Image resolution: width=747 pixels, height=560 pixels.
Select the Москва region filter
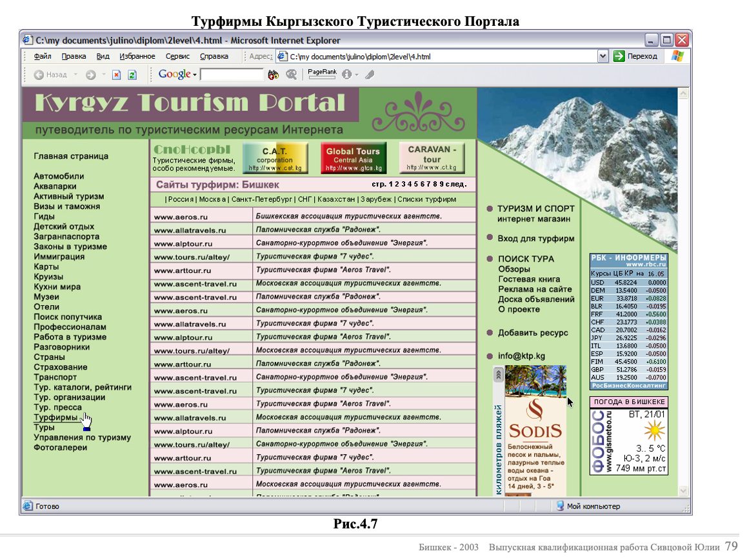(212, 199)
